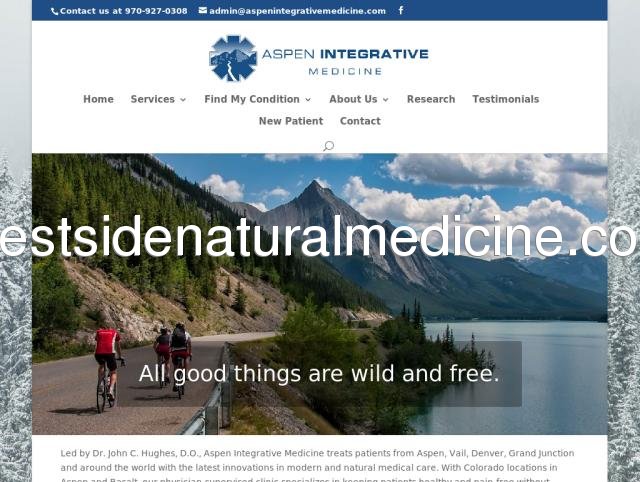Click the envelope icon beside admin email
Viewport: 640px width, 482px height.
pos(203,11)
